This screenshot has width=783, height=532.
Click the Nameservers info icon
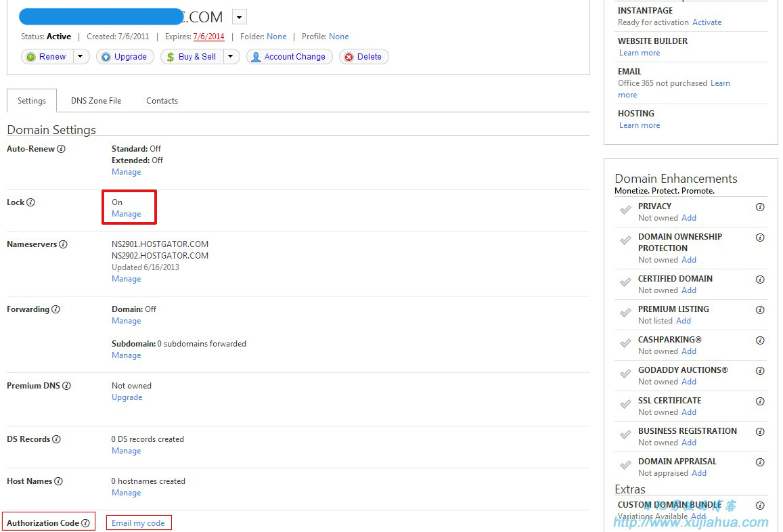[63, 244]
